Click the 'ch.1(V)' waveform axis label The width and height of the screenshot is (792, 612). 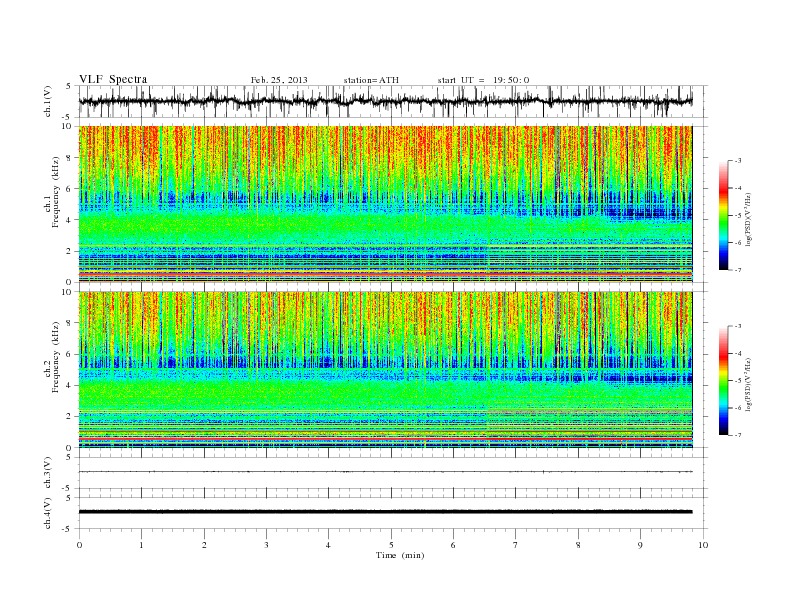coord(48,101)
